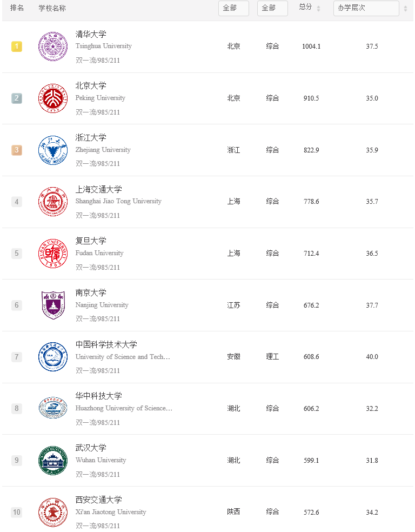Open the 清华大学 name link

pyautogui.click(x=91, y=34)
